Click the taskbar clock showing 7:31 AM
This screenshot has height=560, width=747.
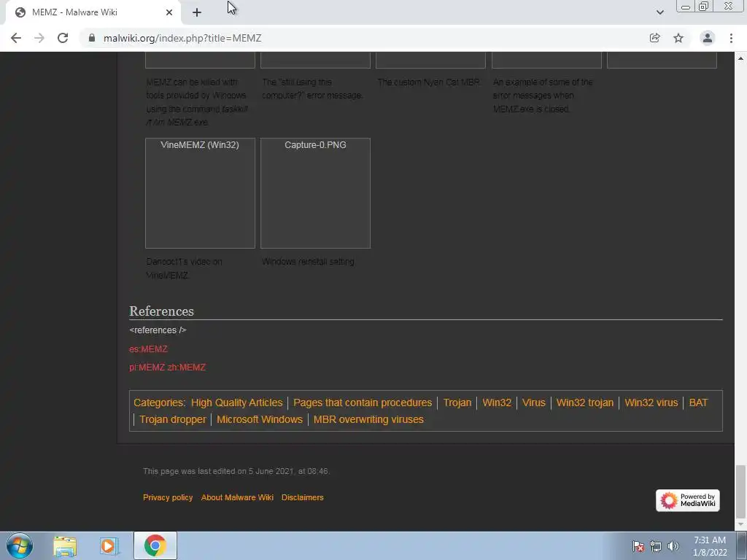tap(710, 546)
